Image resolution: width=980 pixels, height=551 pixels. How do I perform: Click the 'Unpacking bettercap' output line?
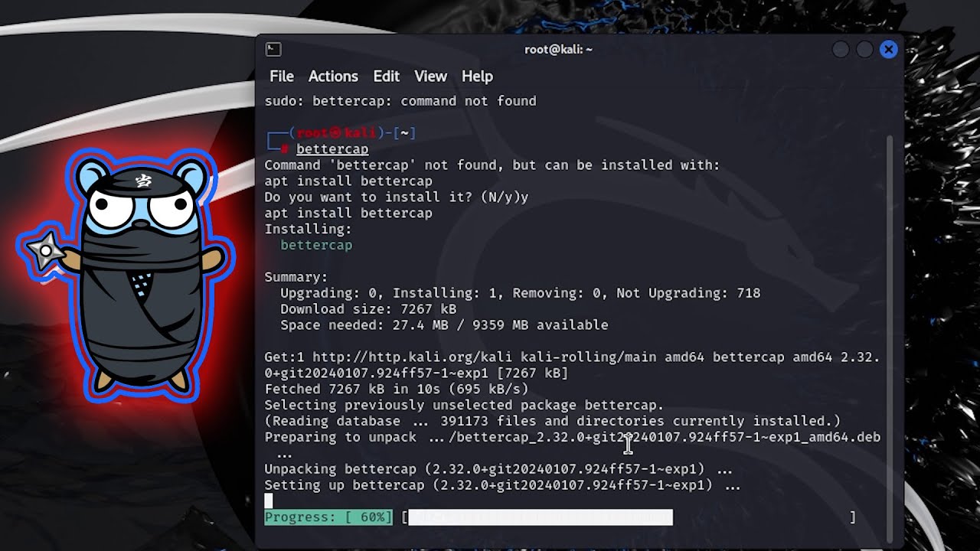[498, 469]
